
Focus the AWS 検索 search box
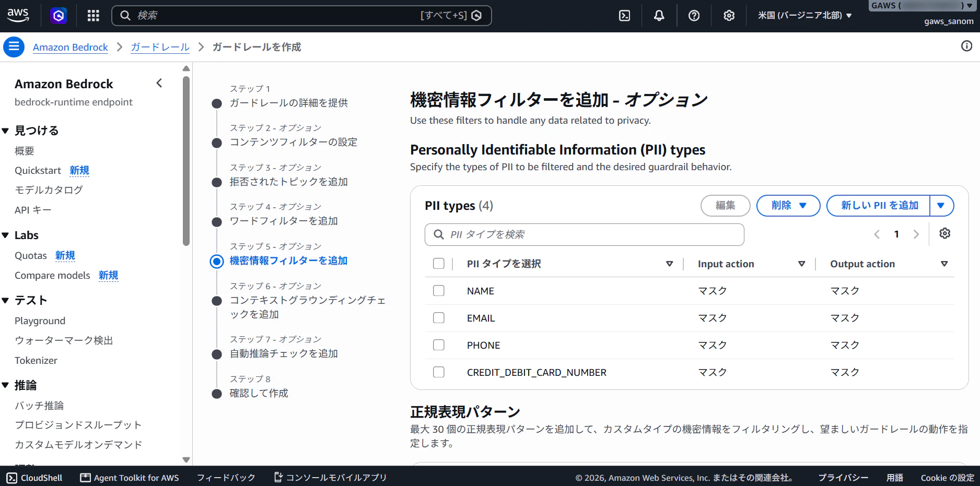click(301, 16)
